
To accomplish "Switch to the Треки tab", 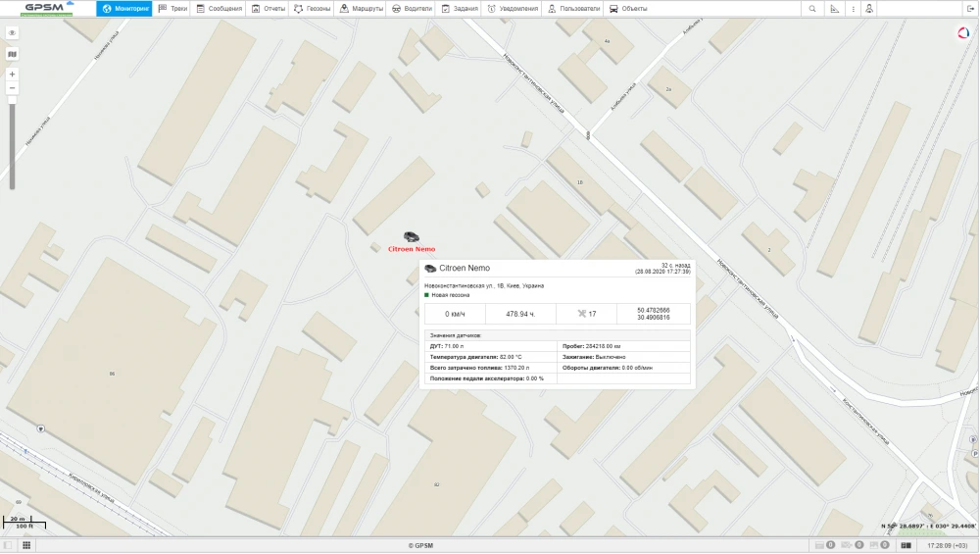I will (172, 8).
